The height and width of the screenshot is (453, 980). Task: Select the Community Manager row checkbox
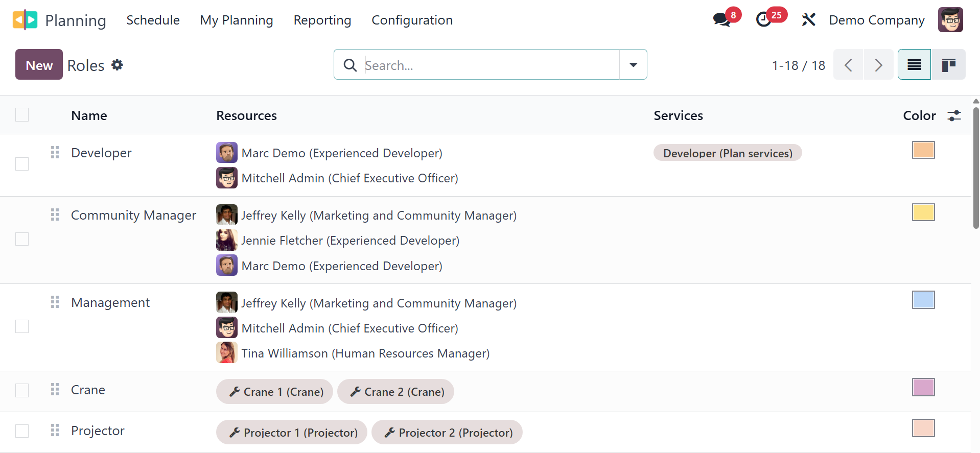(22, 239)
